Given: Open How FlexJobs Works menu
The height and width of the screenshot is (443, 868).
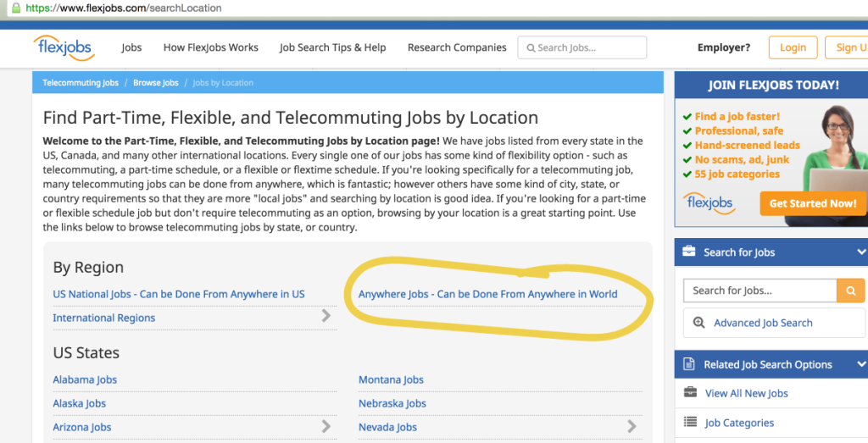Looking at the screenshot, I should coord(211,47).
